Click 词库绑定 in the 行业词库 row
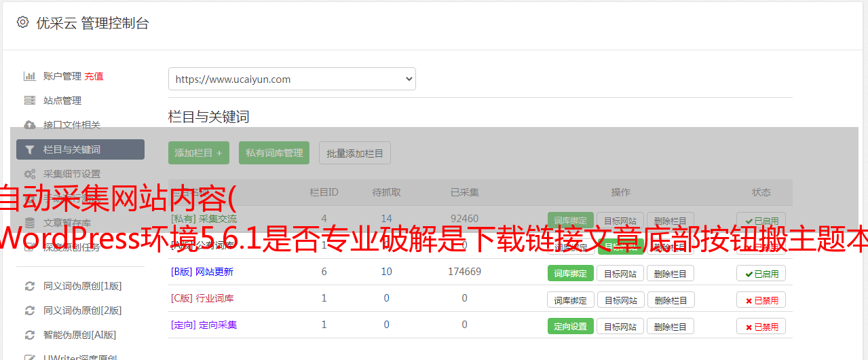868x360 pixels. point(570,300)
